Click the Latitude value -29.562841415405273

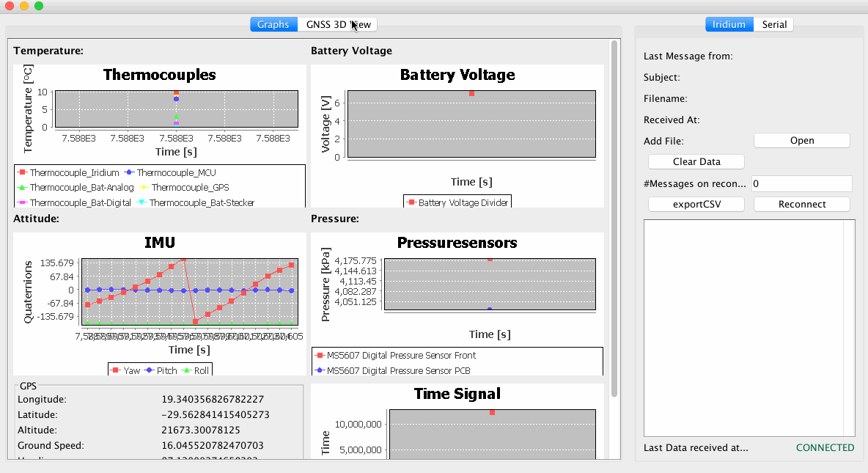click(216, 415)
